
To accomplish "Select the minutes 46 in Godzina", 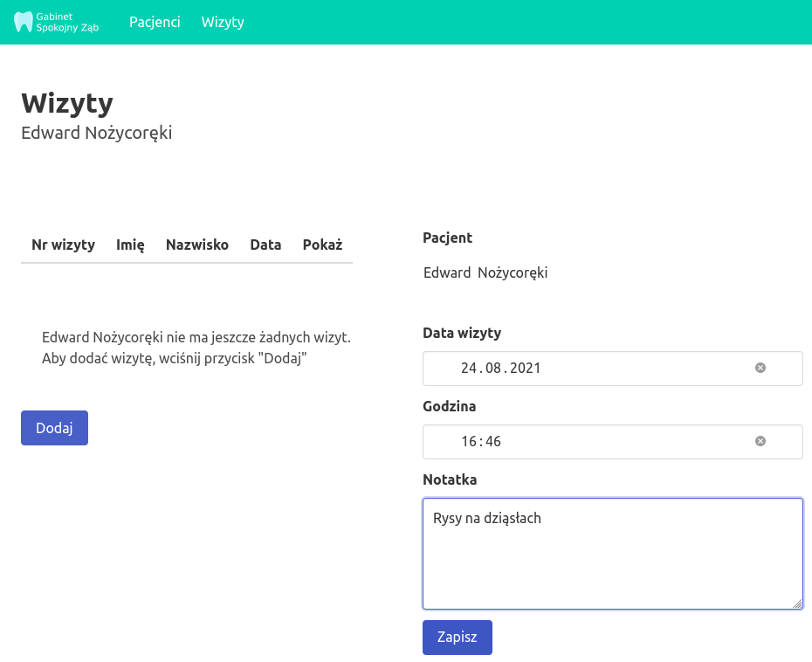I will pyautogui.click(x=492, y=442).
